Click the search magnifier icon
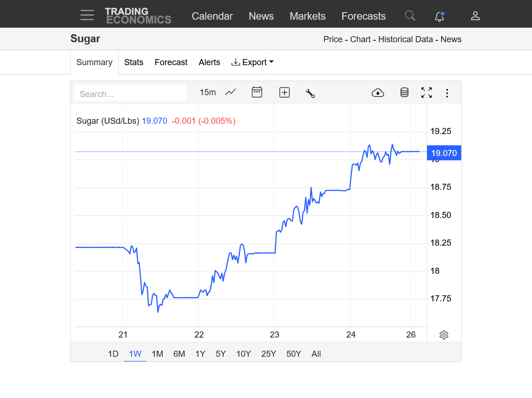The width and height of the screenshot is (532, 398). (410, 15)
